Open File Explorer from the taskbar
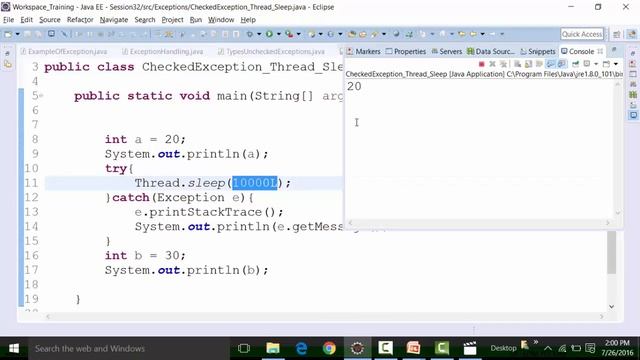 tap(273, 349)
